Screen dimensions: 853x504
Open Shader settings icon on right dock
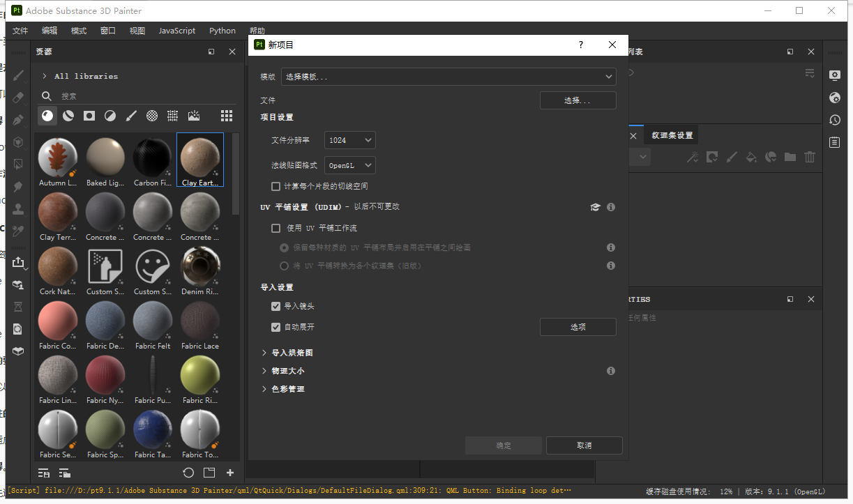click(835, 98)
